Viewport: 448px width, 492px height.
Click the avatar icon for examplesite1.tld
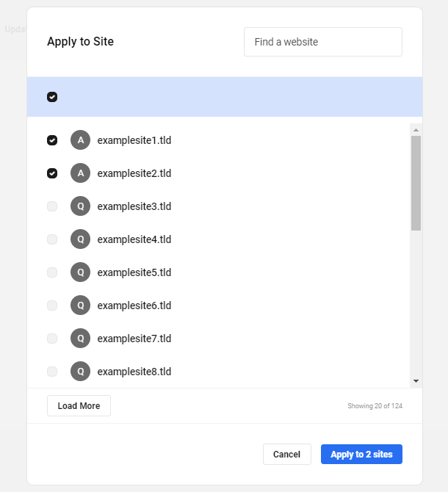80,140
